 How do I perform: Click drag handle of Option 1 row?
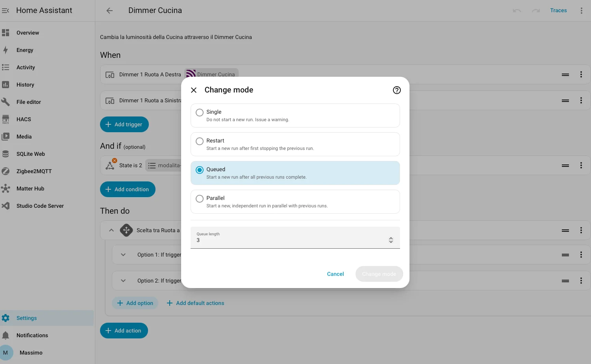pyautogui.click(x=565, y=255)
